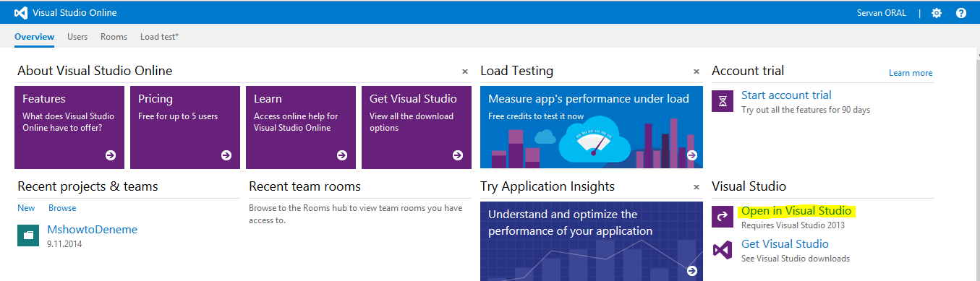Viewport: 980px width, 281px height.
Task: Click Get Visual Studio link under Visual Studio
Action: 785,244
